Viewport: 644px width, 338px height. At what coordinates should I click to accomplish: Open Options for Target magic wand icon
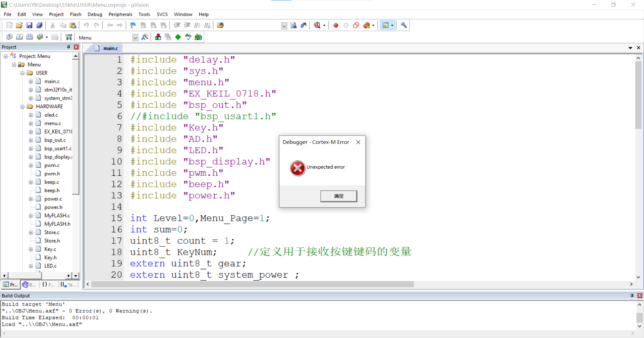pos(145,37)
